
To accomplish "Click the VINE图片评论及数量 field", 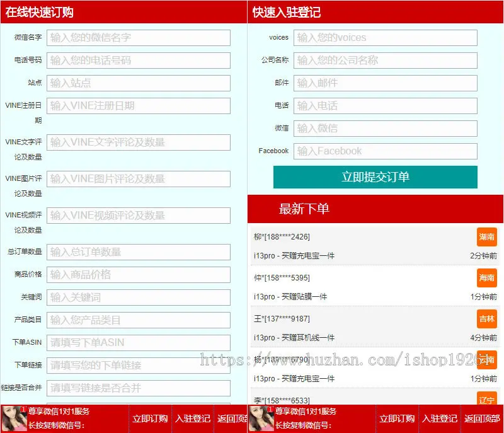I will click(x=139, y=179).
